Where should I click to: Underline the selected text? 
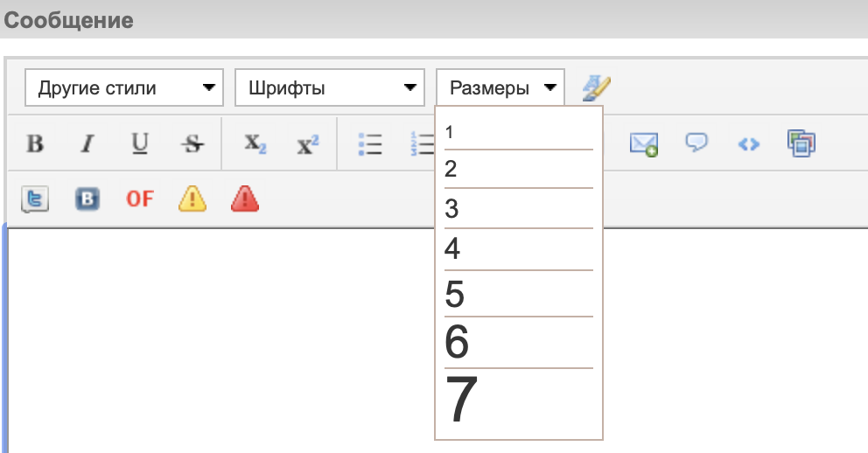tap(139, 143)
